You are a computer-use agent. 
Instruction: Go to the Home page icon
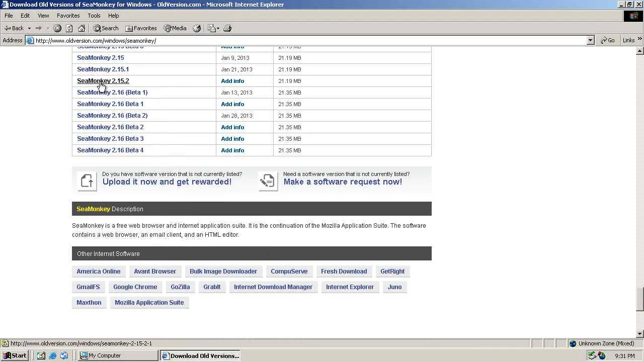[x=82, y=28]
